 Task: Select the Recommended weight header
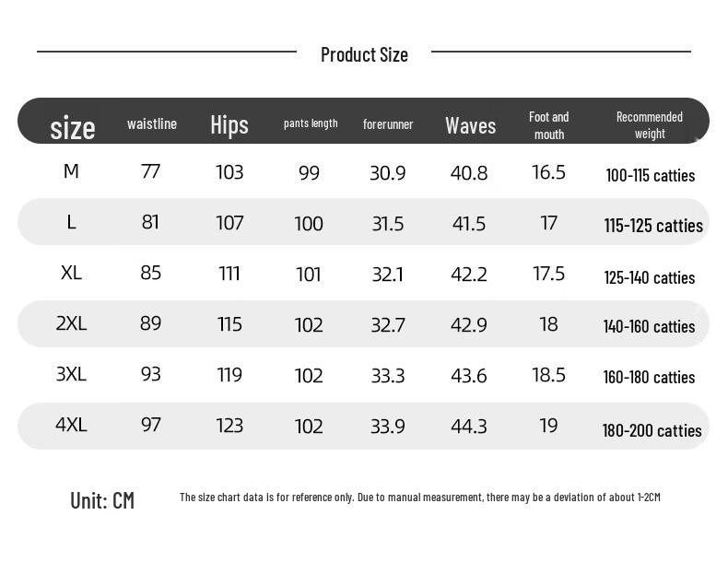point(650,125)
